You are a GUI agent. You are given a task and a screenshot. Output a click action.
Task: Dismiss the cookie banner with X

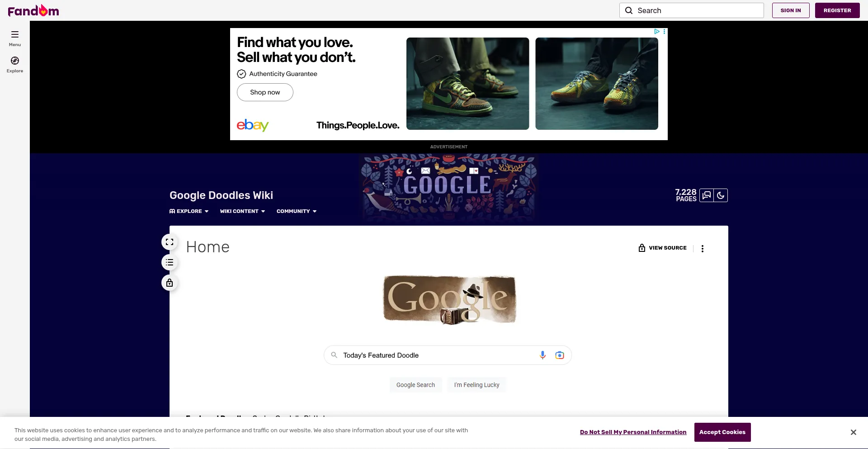pyautogui.click(x=853, y=432)
